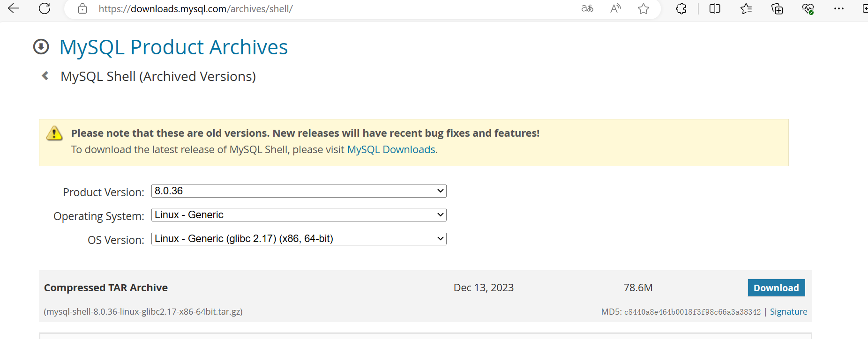Expand the OS Version dropdown
The image size is (868, 339).
pos(299,239)
